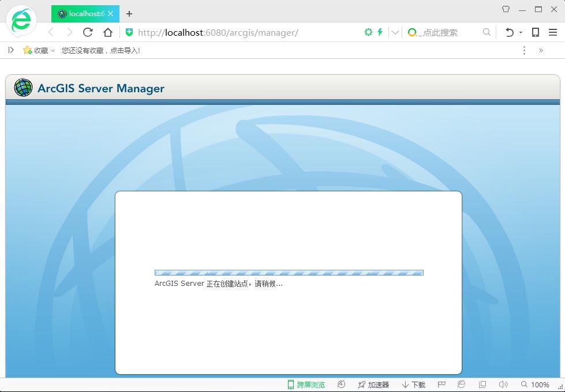This screenshot has width=565, height=392.
Task: Click the 正在创建站点 status text
Action: coord(219,284)
